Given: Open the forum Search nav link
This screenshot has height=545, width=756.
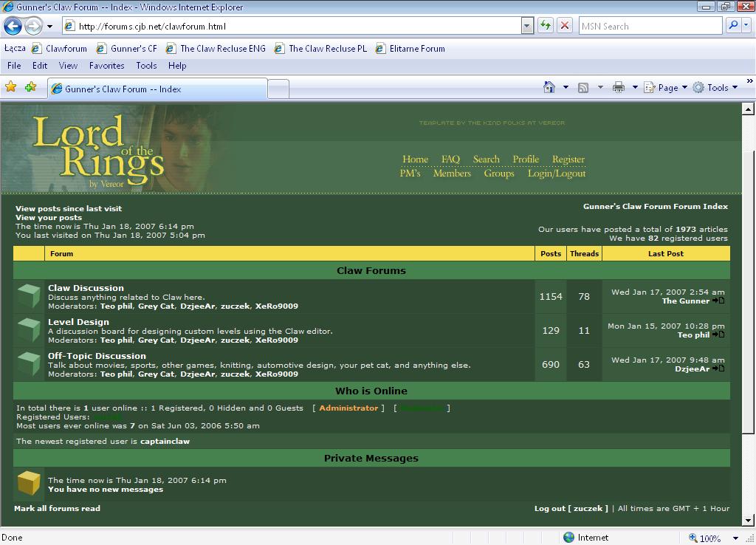Looking at the screenshot, I should (486, 160).
